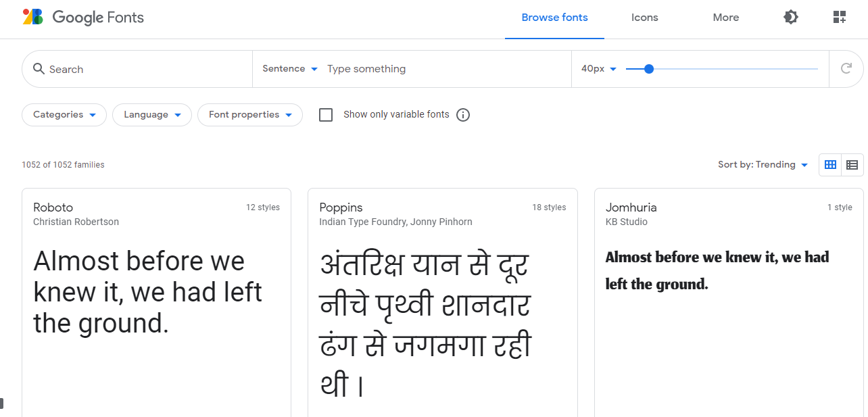Click the reset preview refresh icon

(x=846, y=68)
